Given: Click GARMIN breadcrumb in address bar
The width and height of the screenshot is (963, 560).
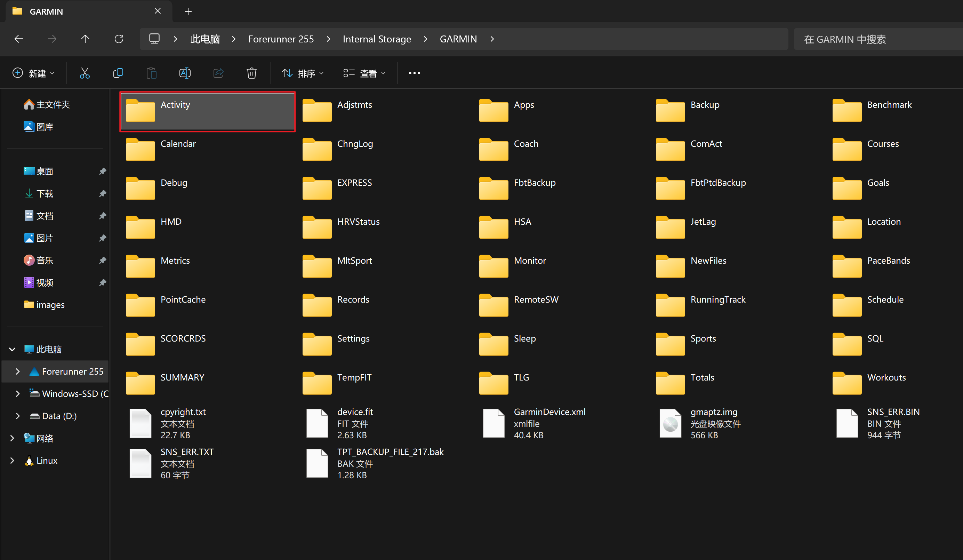Looking at the screenshot, I should click(458, 39).
